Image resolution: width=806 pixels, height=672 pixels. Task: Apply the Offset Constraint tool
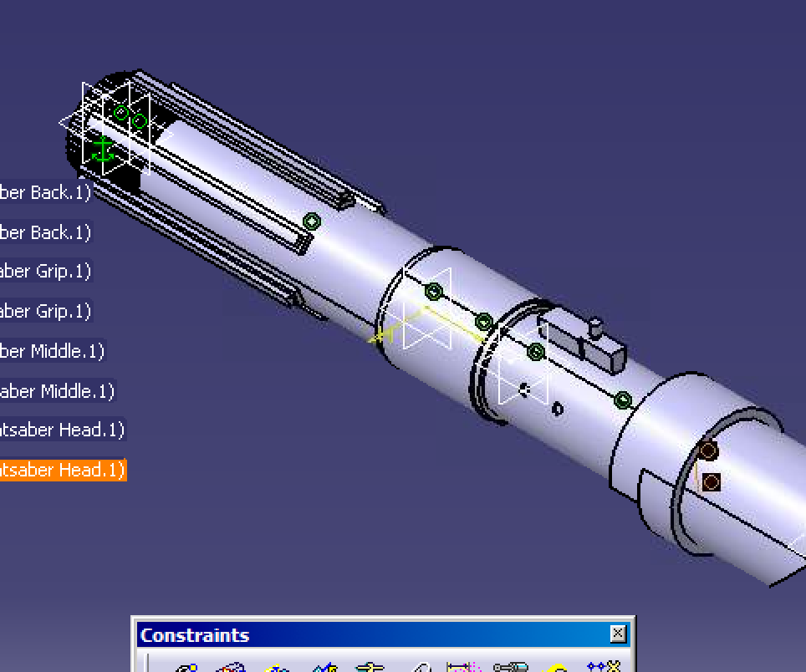click(x=278, y=668)
